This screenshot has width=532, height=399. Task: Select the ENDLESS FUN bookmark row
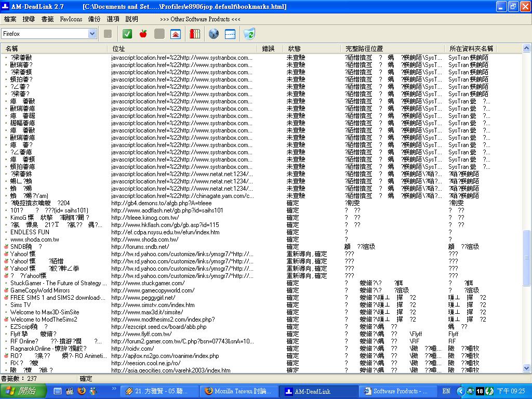tap(30, 232)
